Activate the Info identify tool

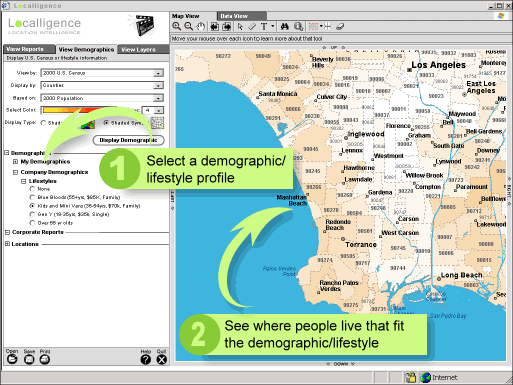pos(299,26)
